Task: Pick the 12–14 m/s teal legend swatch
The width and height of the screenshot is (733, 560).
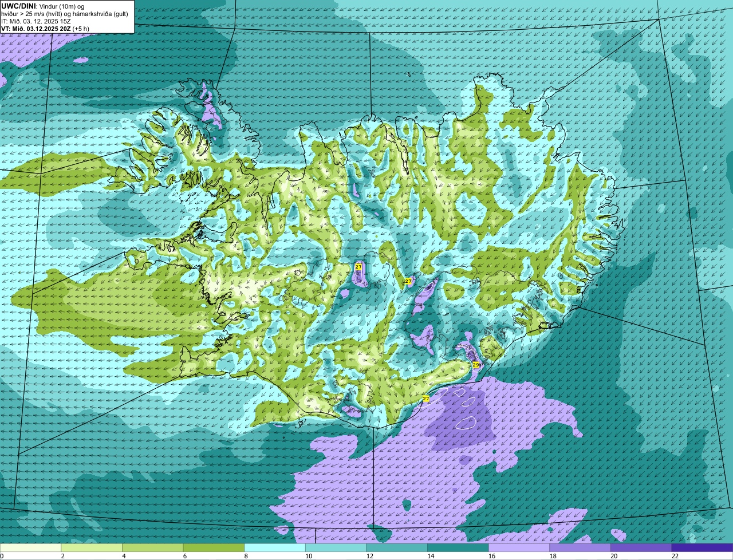Action: coord(397,548)
